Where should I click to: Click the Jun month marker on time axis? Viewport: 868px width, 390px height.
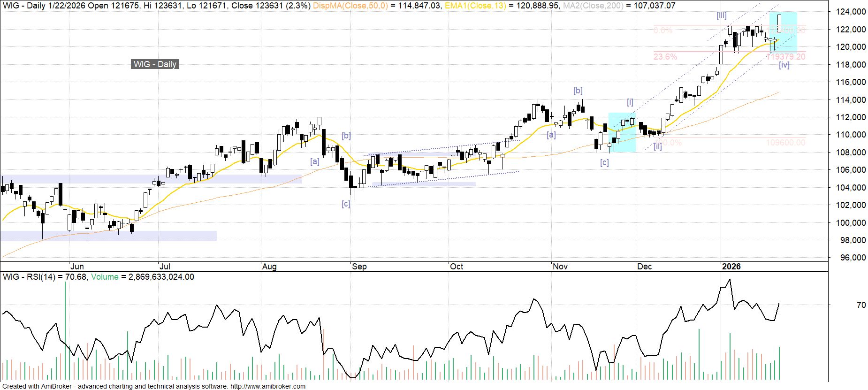[76, 267]
